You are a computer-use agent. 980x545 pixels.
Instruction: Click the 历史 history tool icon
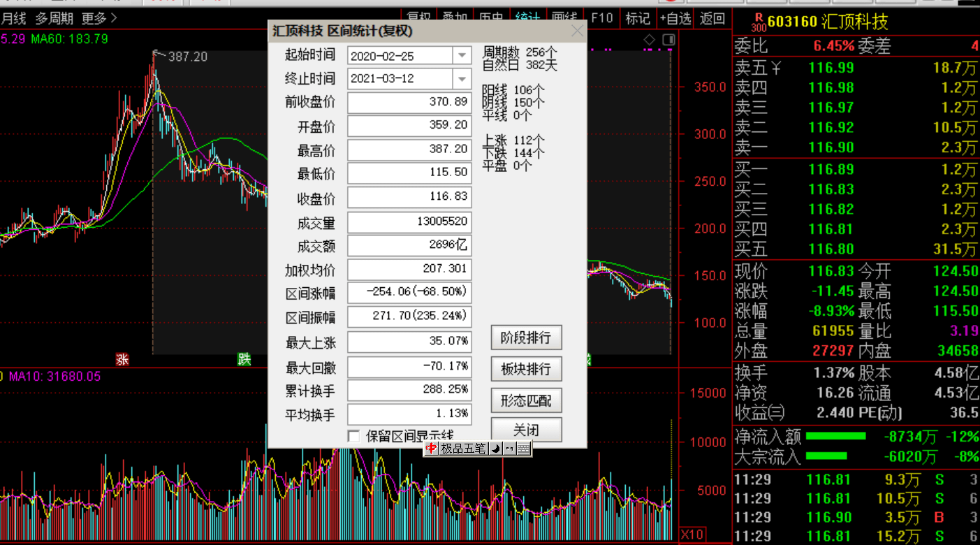pyautogui.click(x=492, y=18)
